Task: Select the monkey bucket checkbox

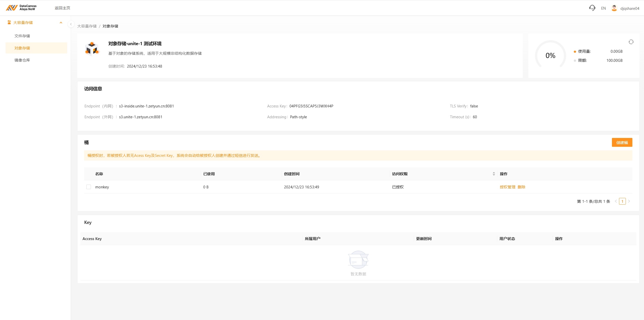Action: [89, 187]
